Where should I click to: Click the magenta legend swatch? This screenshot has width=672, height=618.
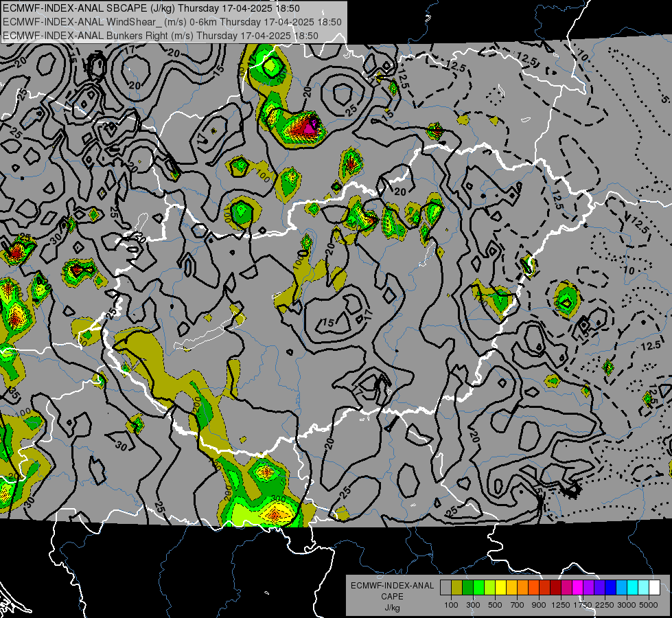pyautogui.click(x=578, y=588)
